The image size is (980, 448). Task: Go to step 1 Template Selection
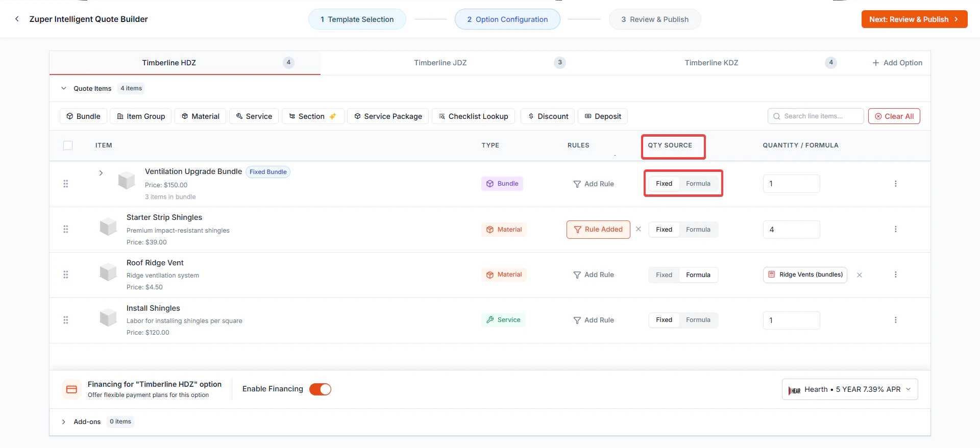pyautogui.click(x=357, y=19)
